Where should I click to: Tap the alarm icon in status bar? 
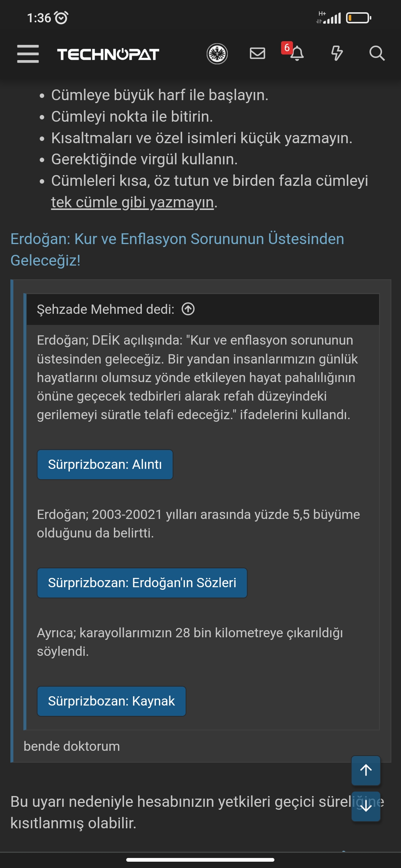(61, 17)
